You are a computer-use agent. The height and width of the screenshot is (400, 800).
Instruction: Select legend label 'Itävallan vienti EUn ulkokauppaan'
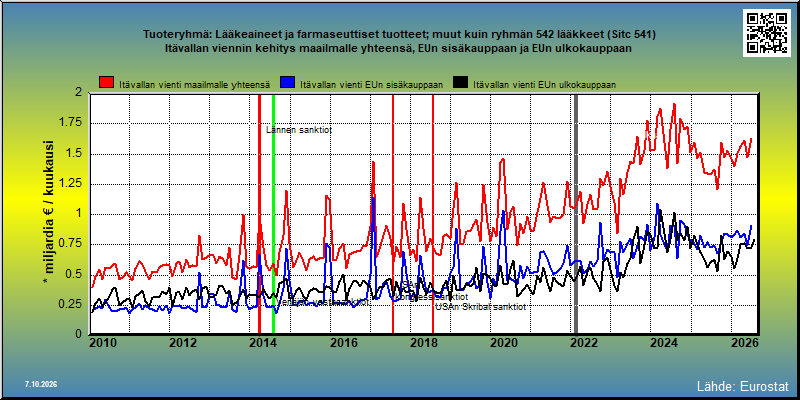click(545, 85)
